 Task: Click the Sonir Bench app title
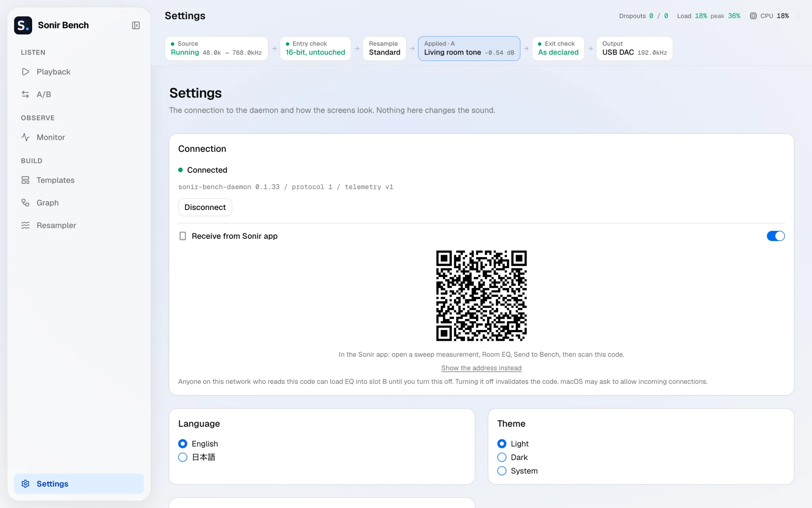[x=63, y=25]
